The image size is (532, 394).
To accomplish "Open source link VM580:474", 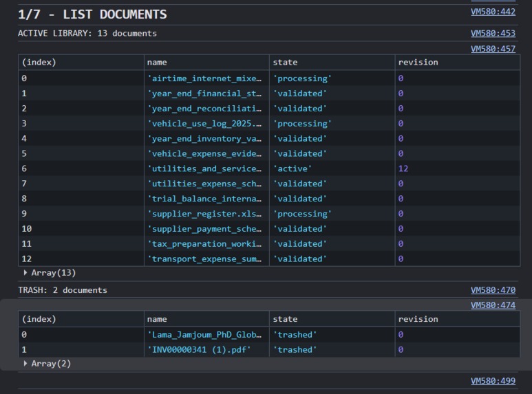I will (x=493, y=305).
